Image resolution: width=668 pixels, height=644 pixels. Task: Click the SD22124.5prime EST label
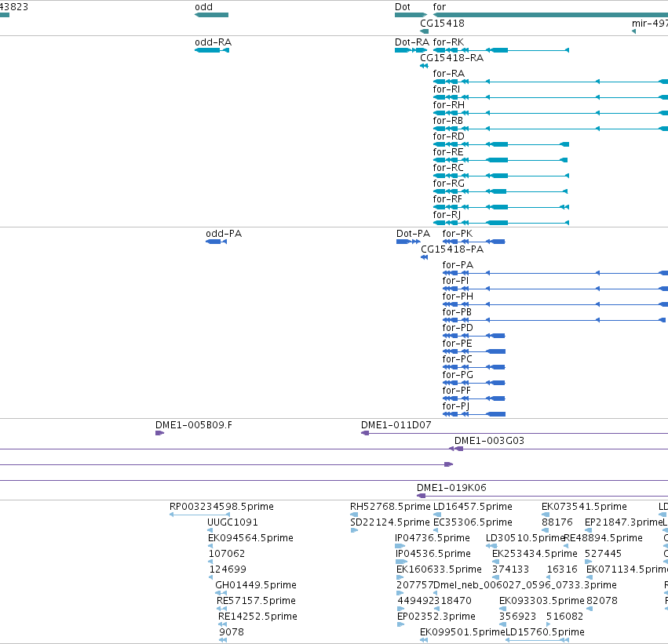(390, 522)
